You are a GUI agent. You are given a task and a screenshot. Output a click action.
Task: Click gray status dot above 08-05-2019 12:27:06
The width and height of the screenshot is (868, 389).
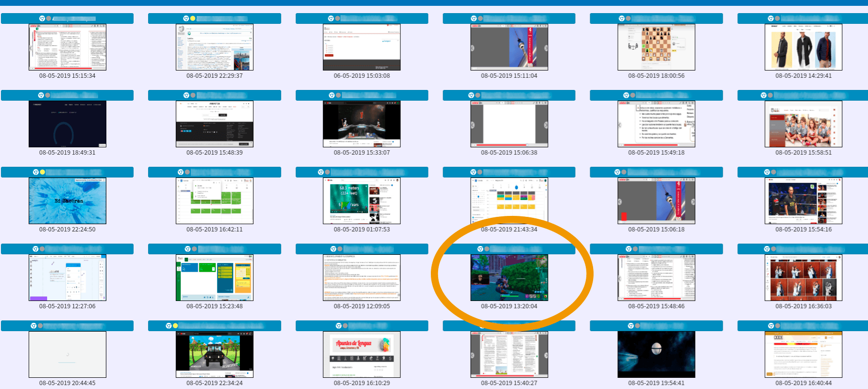[x=42, y=249]
